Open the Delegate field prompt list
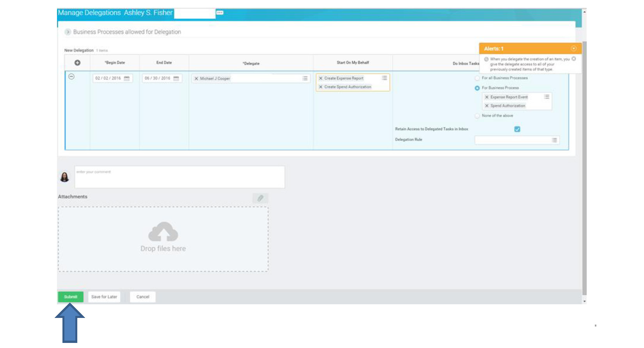644x348 pixels. 305,79
